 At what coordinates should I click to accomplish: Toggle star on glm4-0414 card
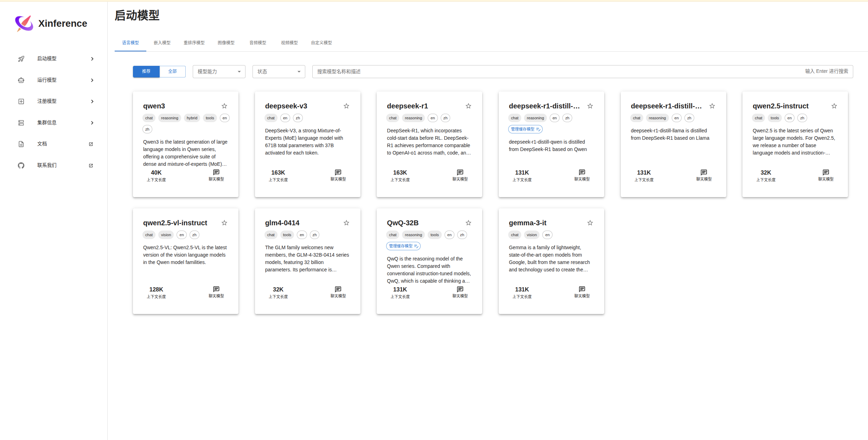pyautogui.click(x=346, y=223)
